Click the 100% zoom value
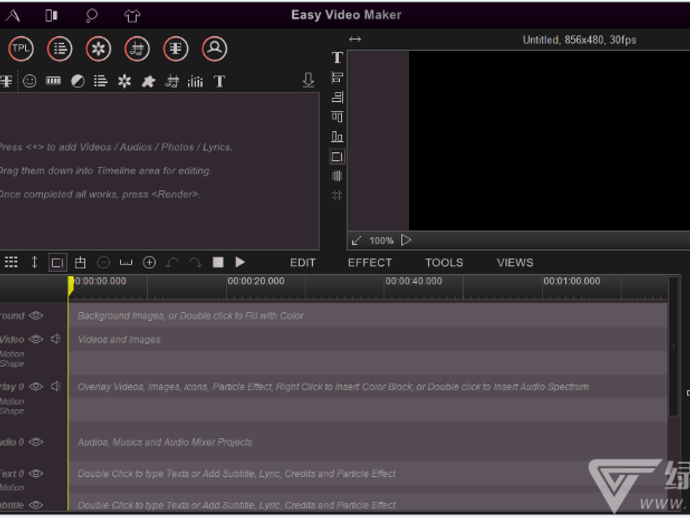This screenshot has width=690, height=518. (381, 241)
